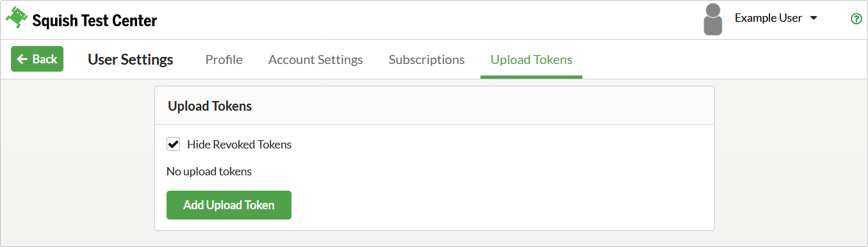Open help via green question mark icon
The image size is (868, 247).
click(x=856, y=19)
